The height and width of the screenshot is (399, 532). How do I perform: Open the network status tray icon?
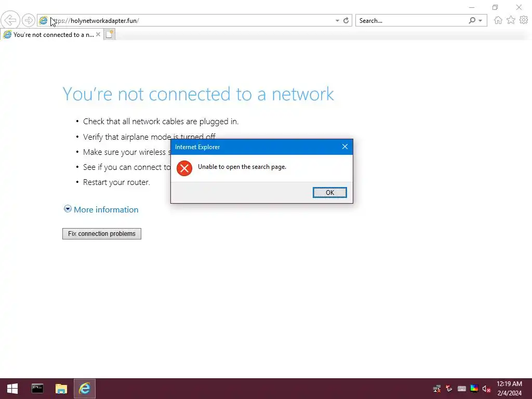437,389
